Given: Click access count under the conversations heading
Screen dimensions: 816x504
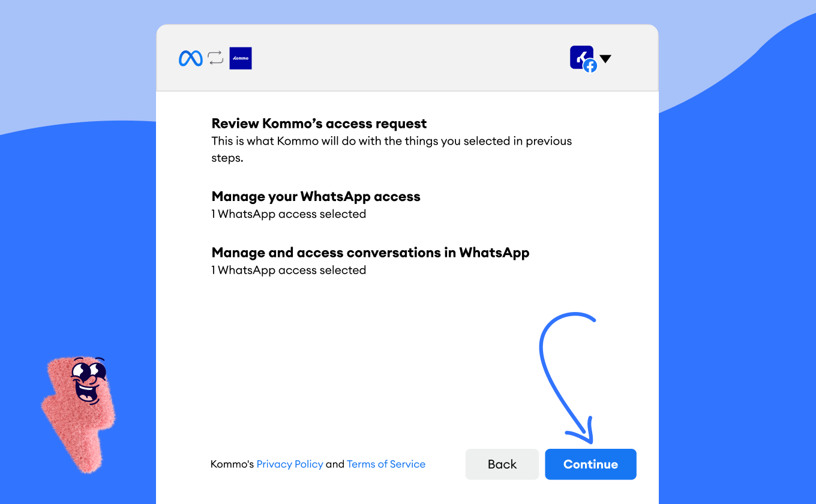Looking at the screenshot, I should [x=289, y=271].
